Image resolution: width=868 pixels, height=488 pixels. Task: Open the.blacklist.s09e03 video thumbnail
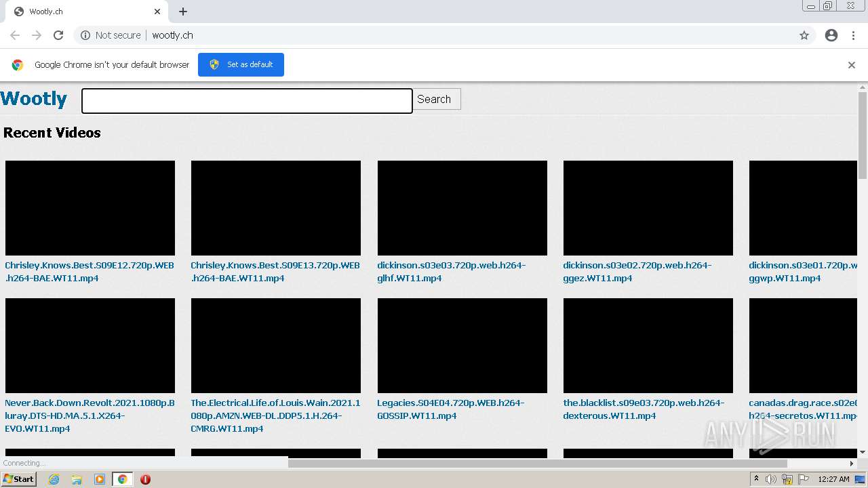[648, 346]
